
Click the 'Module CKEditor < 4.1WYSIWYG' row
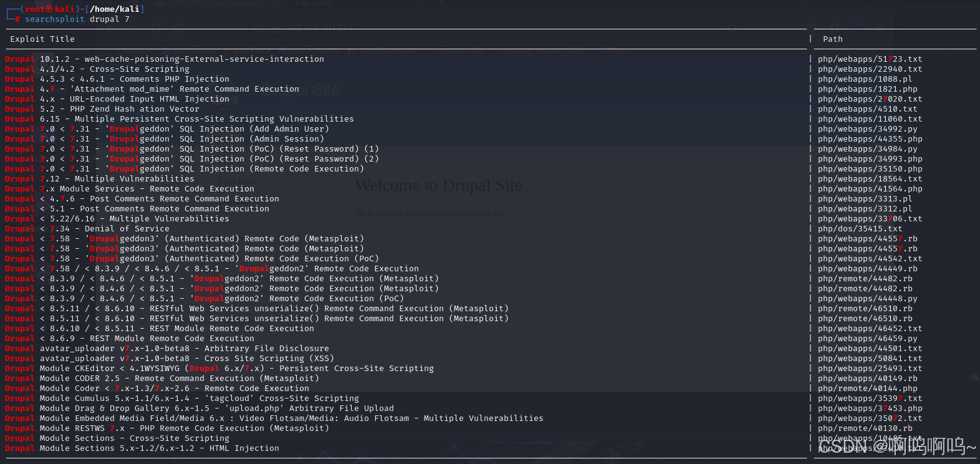pyautogui.click(x=219, y=369)
